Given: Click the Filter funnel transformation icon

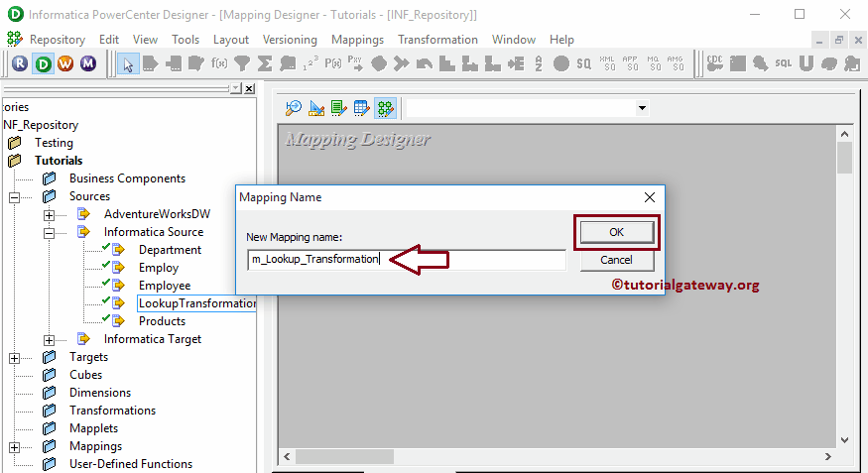Looking at the screenshot, I should 242,63.
